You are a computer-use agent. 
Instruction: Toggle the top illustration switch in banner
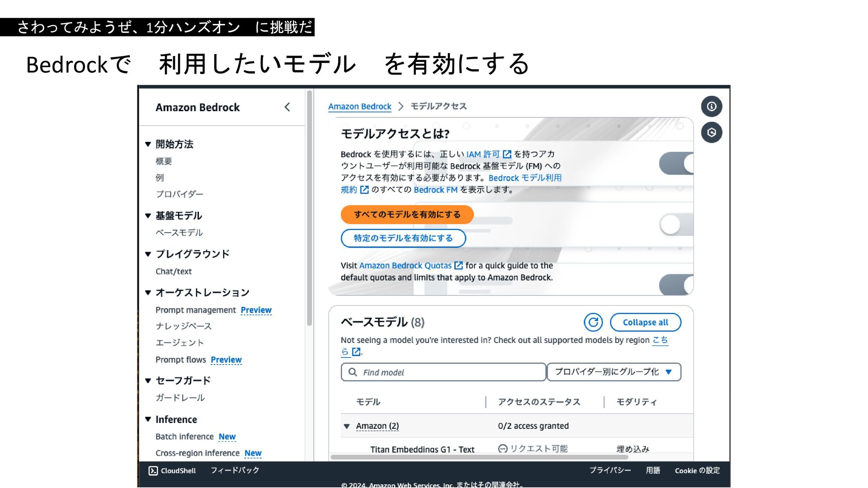pyautogui.click(x=676, y=164)
